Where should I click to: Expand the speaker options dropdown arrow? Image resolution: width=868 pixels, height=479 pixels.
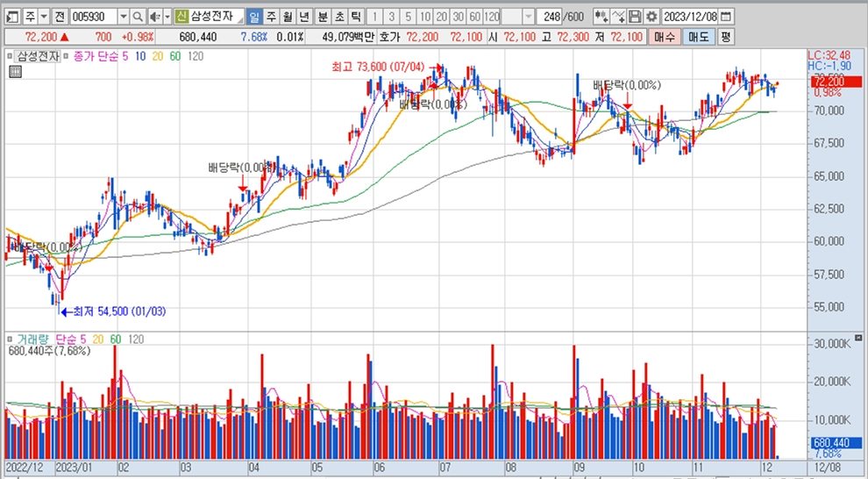(167, 17)
